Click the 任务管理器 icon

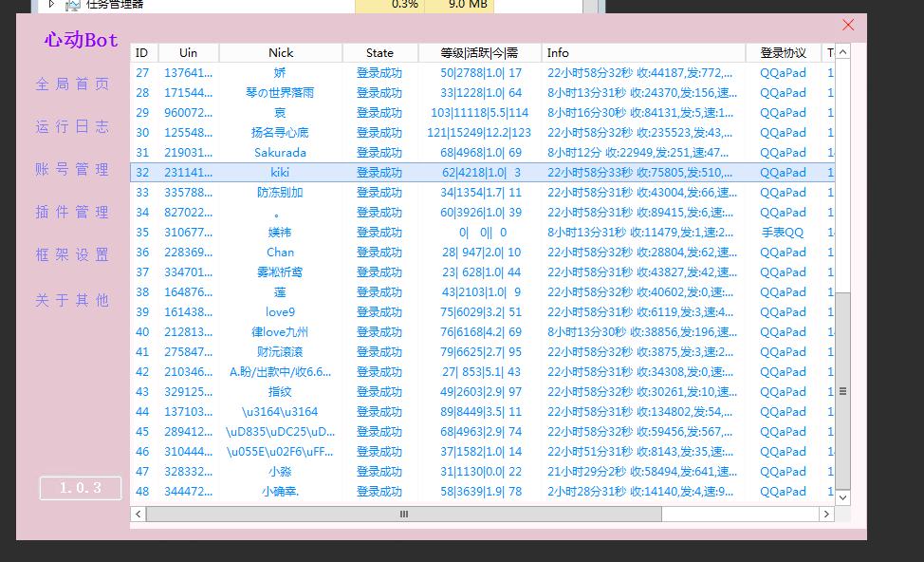73,5
